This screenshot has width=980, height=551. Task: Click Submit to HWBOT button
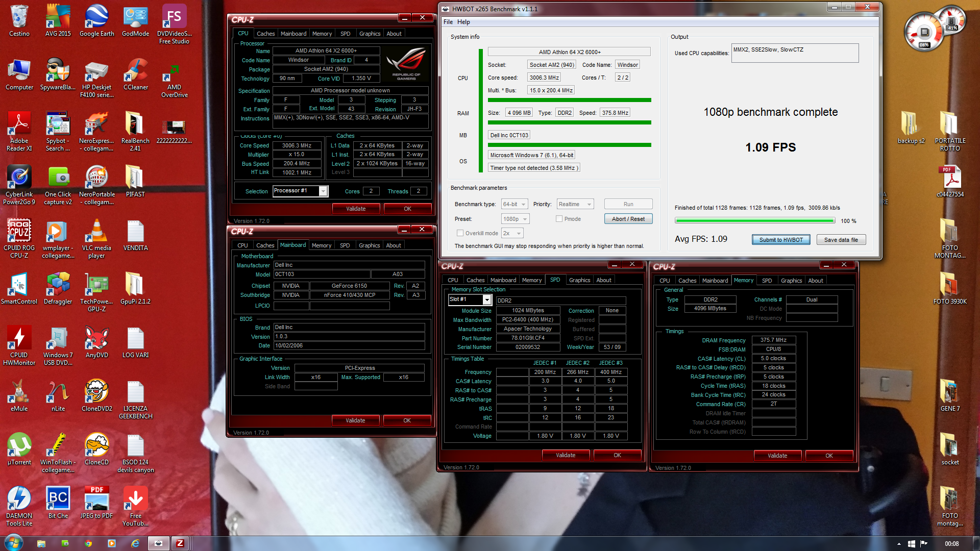781,240
